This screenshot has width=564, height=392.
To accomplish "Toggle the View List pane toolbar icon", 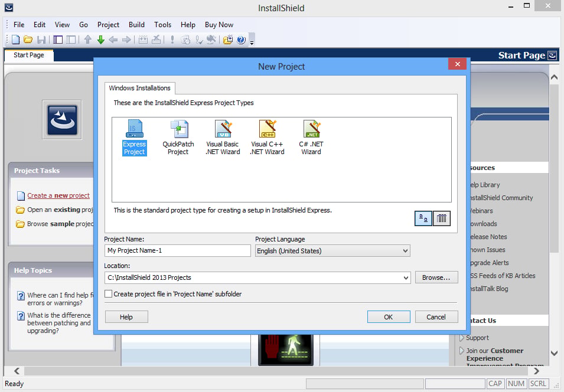I will tap(58, 40).
